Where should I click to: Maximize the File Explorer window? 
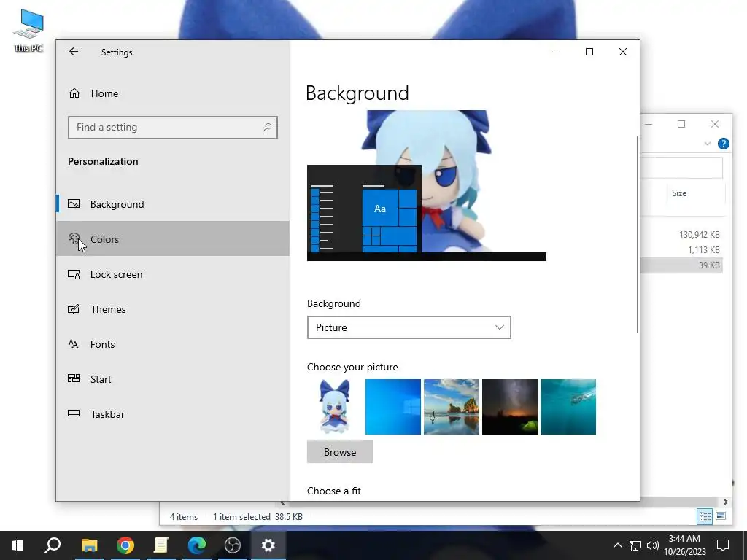point(681,124)
